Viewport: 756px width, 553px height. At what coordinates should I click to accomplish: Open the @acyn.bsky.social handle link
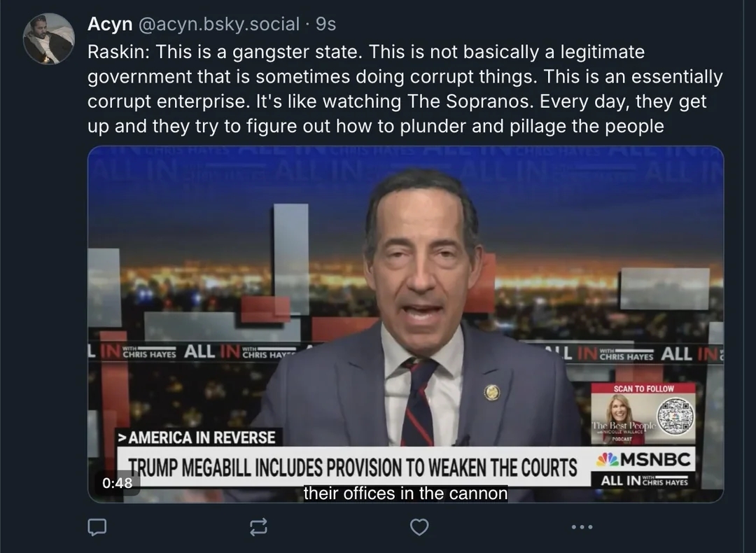(x=219, y=24)
